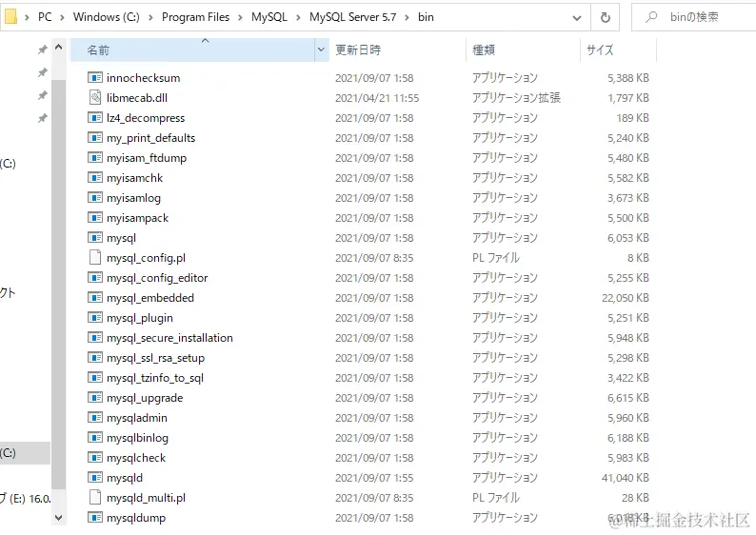Click the mysql_config.pl file icon
Viewport: 756px width, 535px height.
[x=95, y=257]
